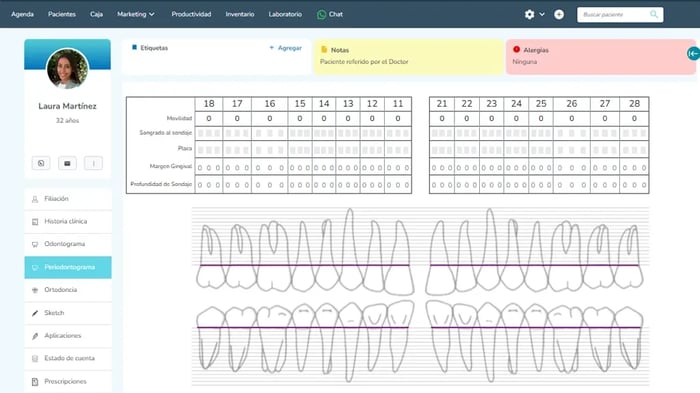Click the phone/WhatsApp contact icon under patient
The width and height of the screenshot is (700, 393).
coord(41,163)
